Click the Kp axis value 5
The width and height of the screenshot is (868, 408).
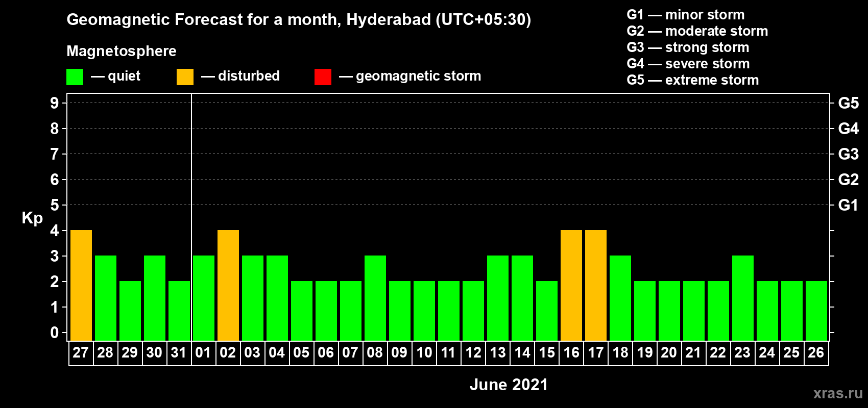point(55,205)
